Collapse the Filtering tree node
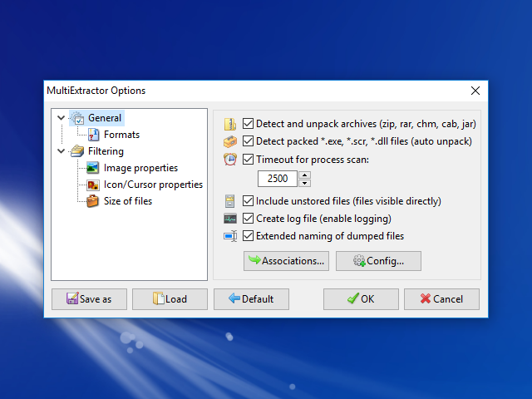This screenshot has width=532, height=399. pos(61,151)
